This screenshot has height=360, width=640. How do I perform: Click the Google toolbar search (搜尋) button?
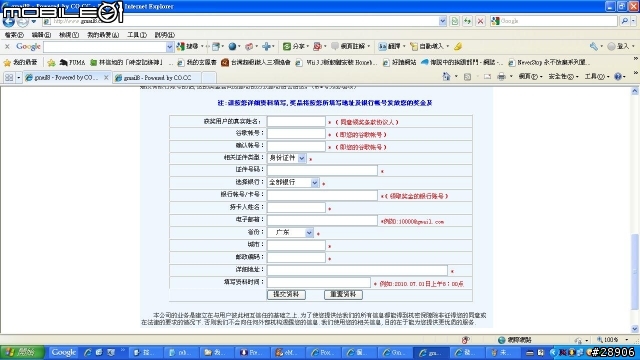coord(188,47)
